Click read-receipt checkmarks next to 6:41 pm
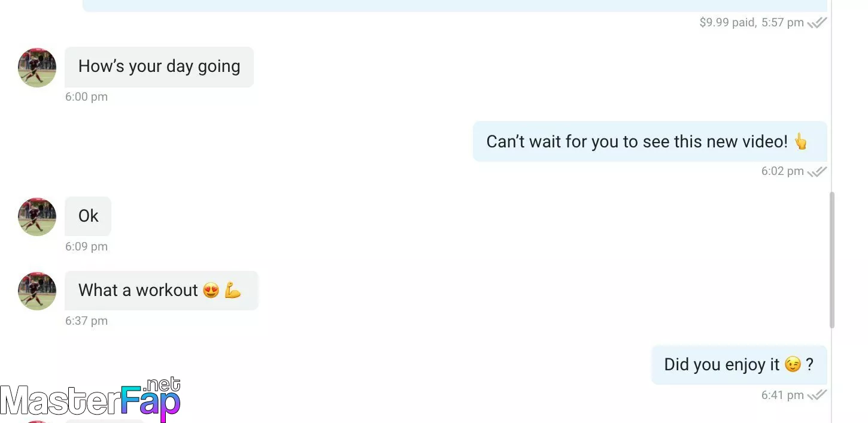Image resolution: width=868 pixels, height=423 pixels. click(x=817, y=395)
